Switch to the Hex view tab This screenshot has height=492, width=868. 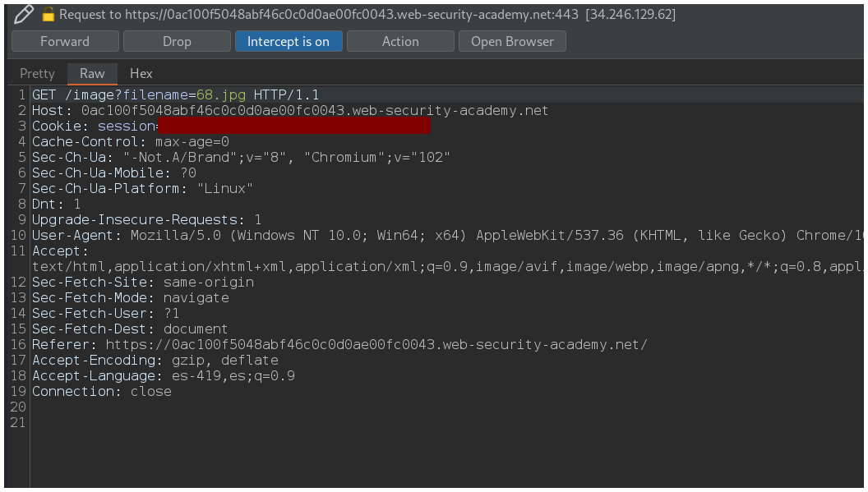[x=141, y=73]
